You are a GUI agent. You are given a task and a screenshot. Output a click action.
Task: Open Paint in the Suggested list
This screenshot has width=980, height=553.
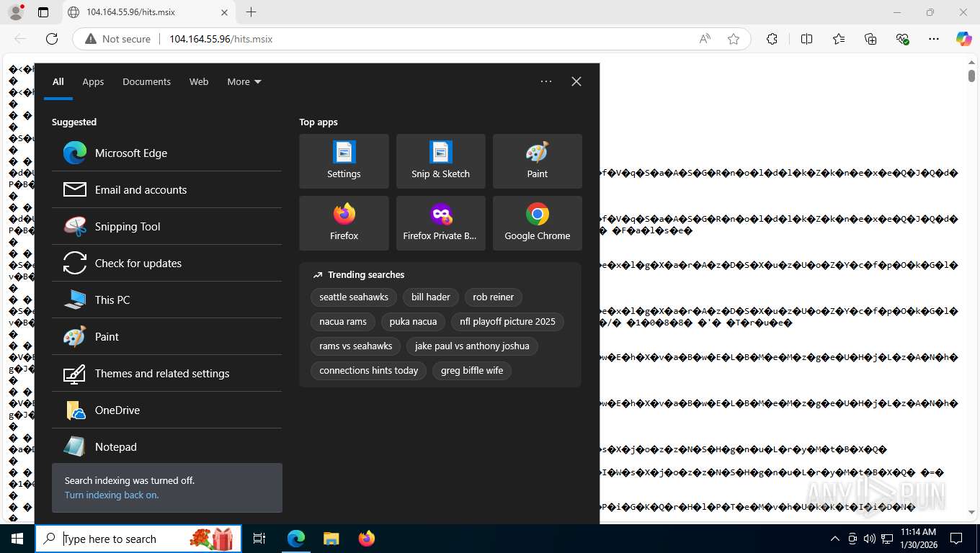pyautogui.click(x=166, y=336)
